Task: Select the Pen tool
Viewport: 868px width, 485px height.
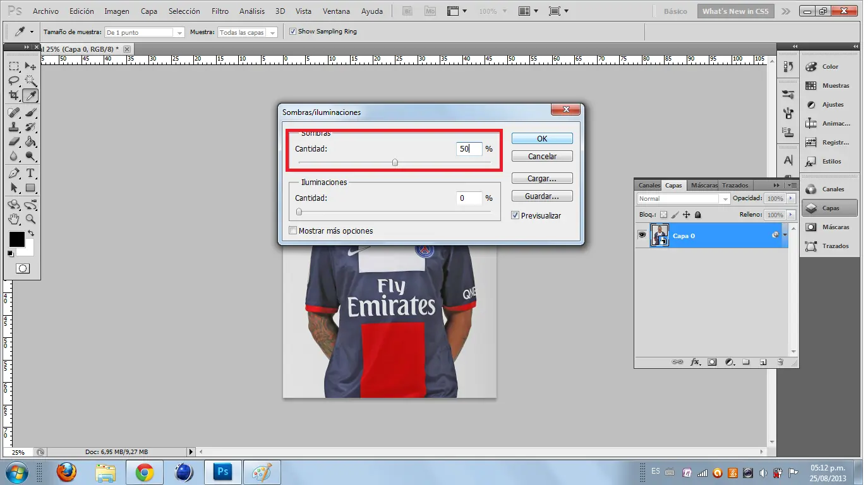Action: pos(14,173)
